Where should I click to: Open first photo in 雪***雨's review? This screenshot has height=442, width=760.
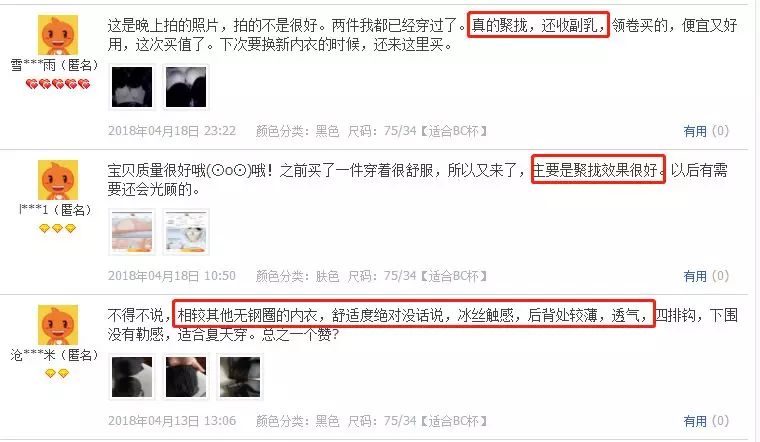coord(132,87)
